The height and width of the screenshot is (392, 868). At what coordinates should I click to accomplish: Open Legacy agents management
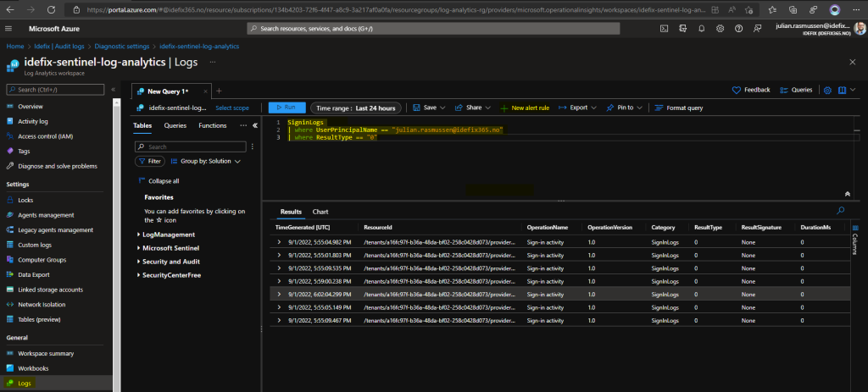click(55, 230)
